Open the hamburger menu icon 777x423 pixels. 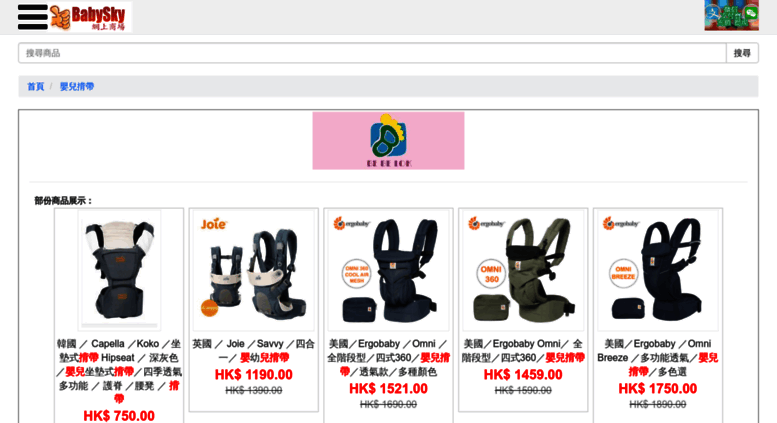[33, 17]
